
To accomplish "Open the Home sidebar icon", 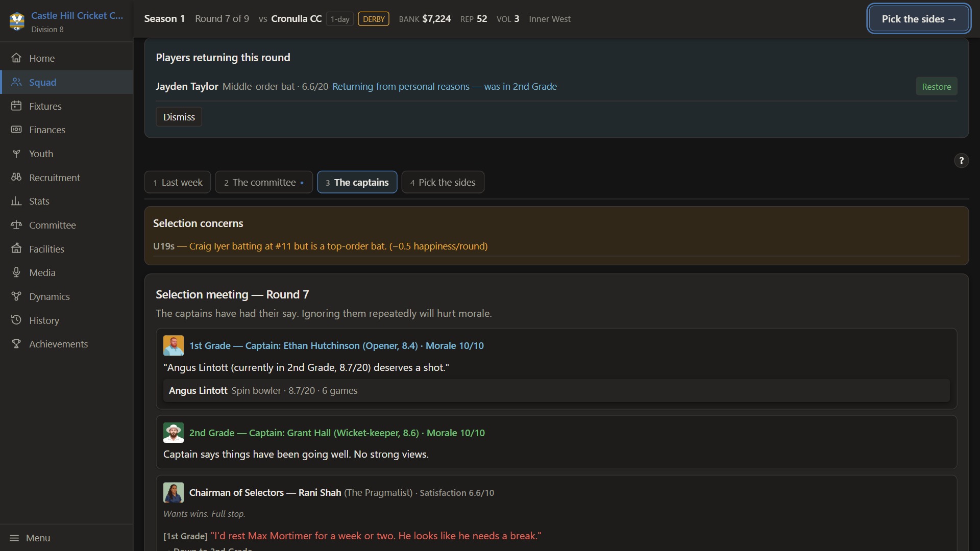I will (16, 58).
